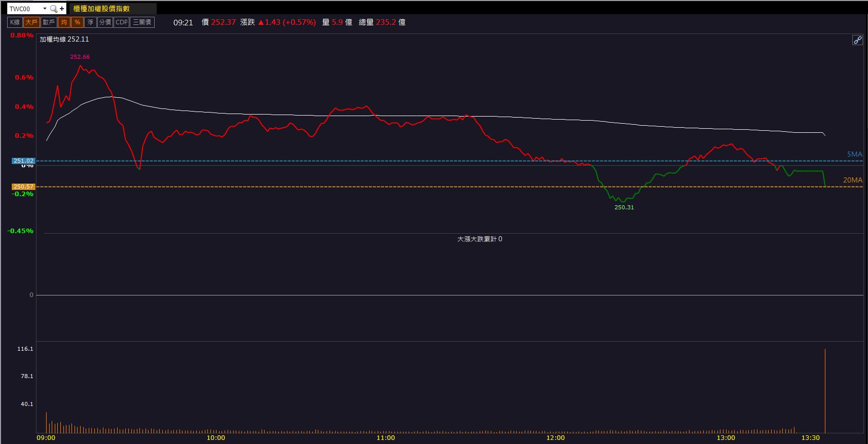Toggle the 浮 button
Viewport: 868px width, 444px height.
(90, 22)
